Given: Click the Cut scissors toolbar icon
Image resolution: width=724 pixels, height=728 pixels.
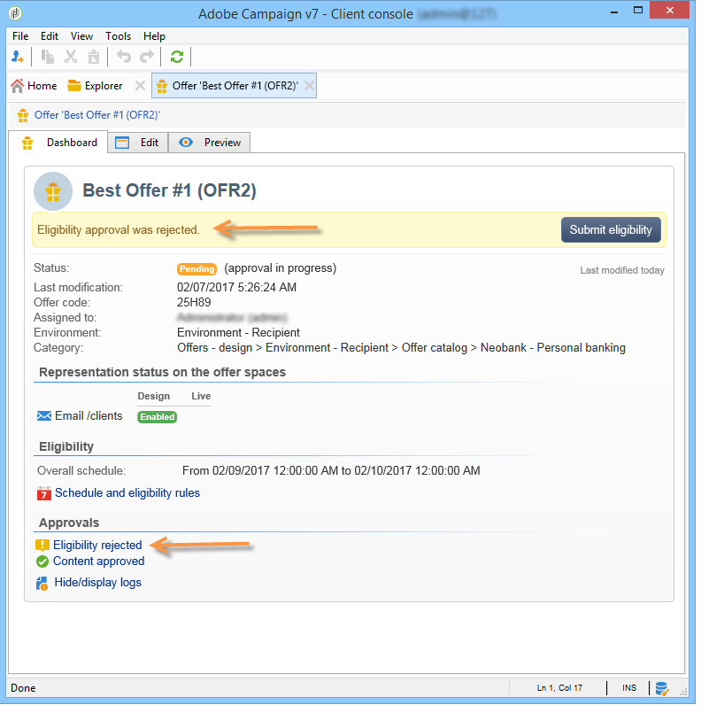Looking at the screenshot, I should click(71, 57).
